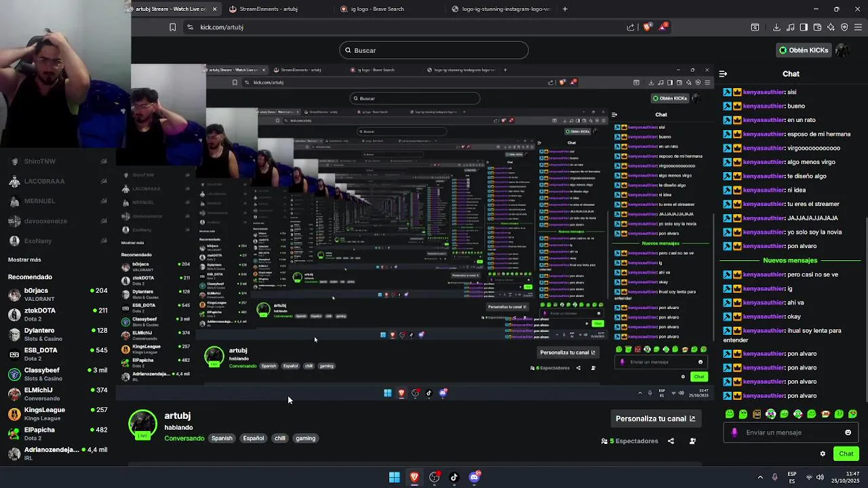Image resolution: width=868 pixels, height=488 pixels.
Task: Click the share page icon in address bar
Action: [631, 27]
